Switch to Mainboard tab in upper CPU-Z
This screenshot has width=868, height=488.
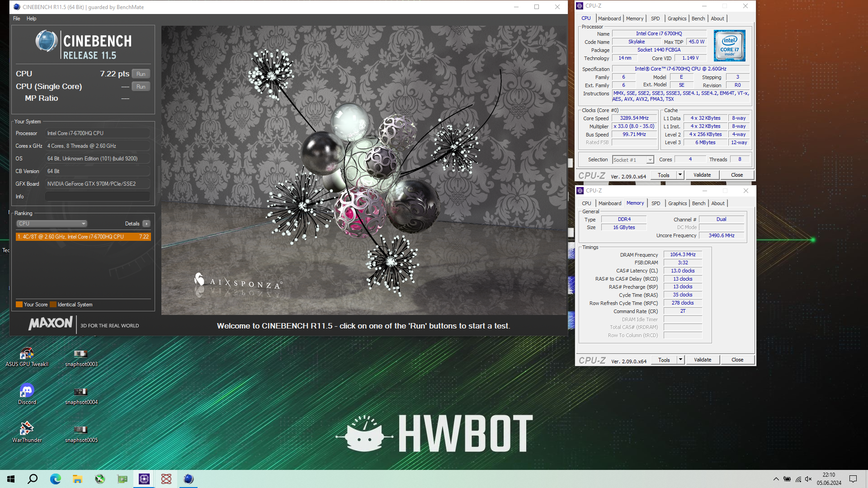coord(609,19)
